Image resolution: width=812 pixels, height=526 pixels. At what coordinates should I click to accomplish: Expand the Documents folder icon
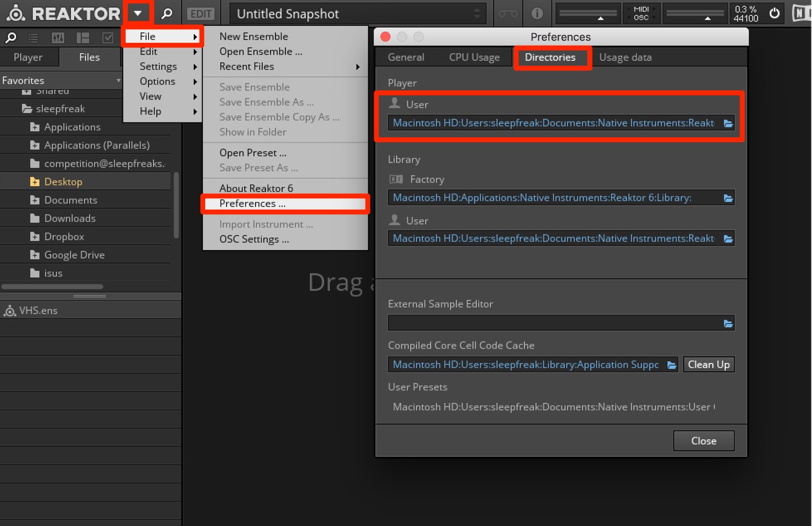click(35, 200)
